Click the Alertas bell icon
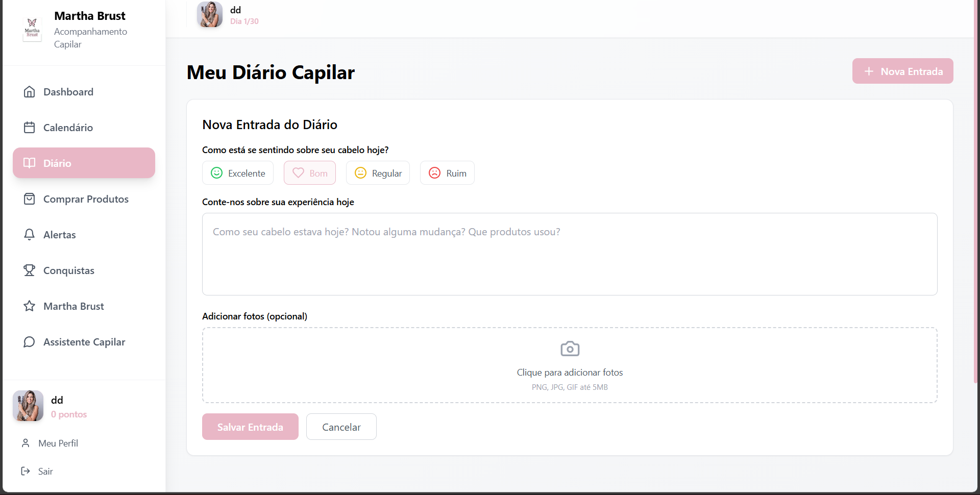The width and height of the screenshot is (980, 495). 30,235
